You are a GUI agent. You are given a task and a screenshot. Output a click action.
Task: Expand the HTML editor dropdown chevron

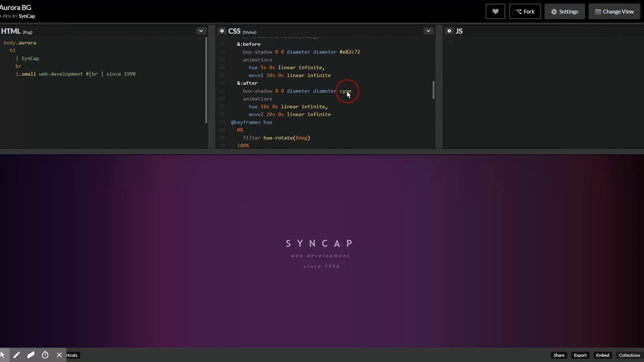coord(201,31)
